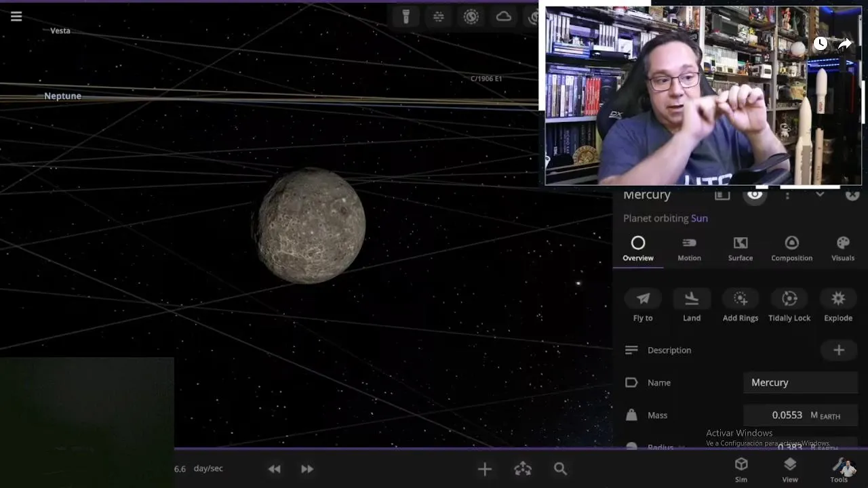Click the Add object plus icon in bottom bar
This screenshot has width=868, height=488.
[x=484, y=469]
